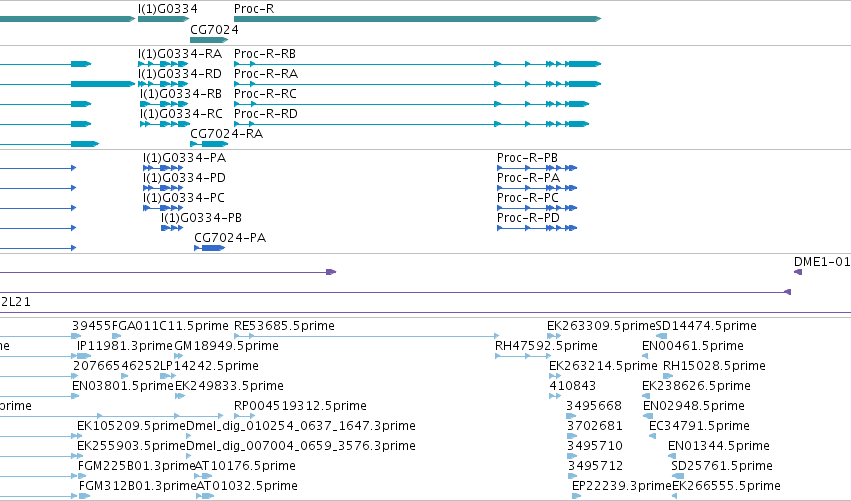Select the DME1-01 purple marker

[x=798, y=272]
